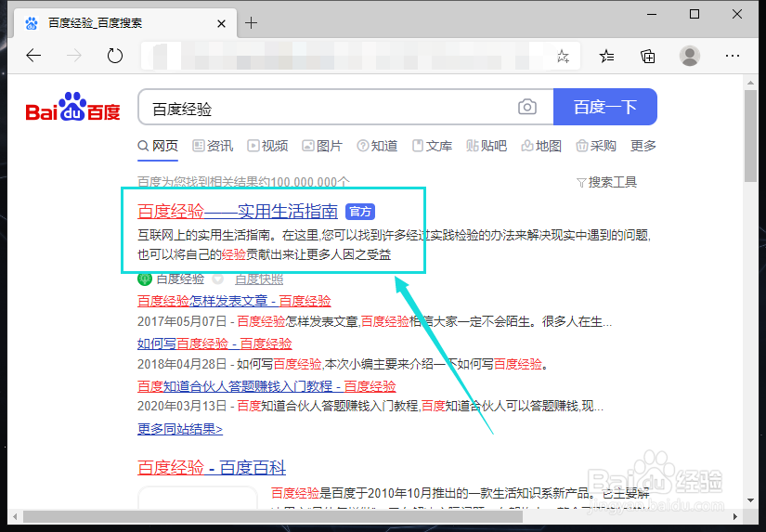The width and height of the screenshot is (766, 532).
Task: Open 如何写百度经验 link
Action: pyautogui.click(x=214, y=344)
